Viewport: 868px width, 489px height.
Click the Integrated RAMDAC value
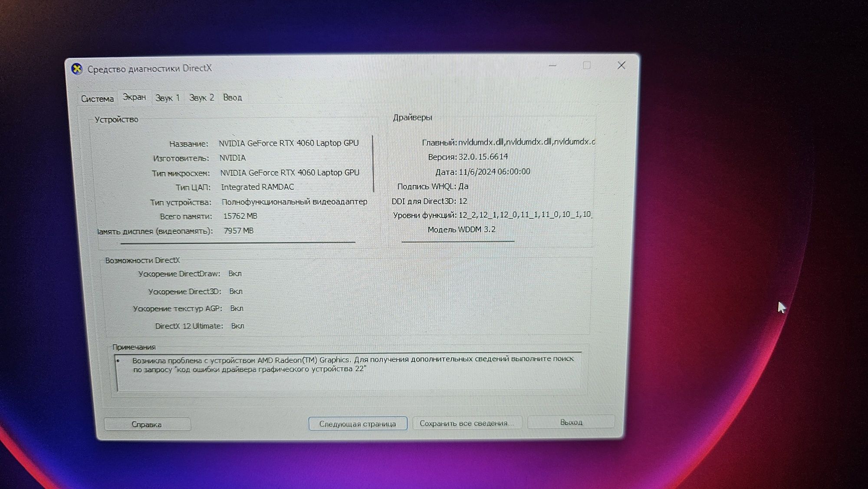257,187
